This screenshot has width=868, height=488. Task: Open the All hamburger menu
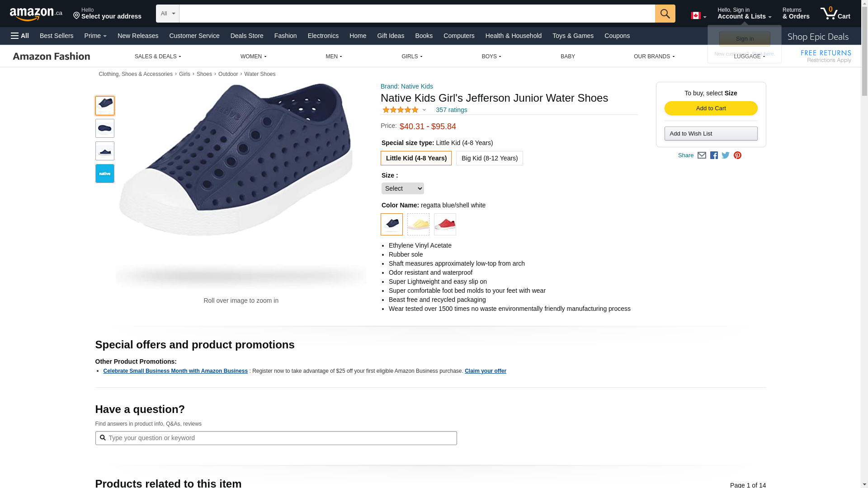pos(20,36)
